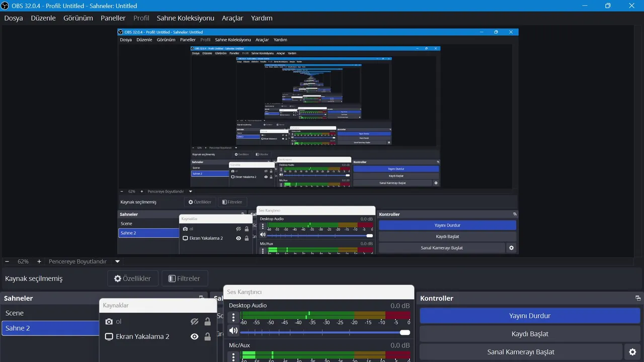Click the main Sanal Kamerayı Başlat button
644x362 pixels.
[521, 352]
